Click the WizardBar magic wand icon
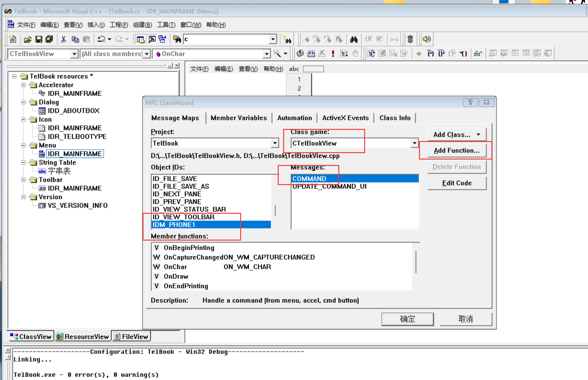The width and height of the screenshot is (588, 380). (x=277, y=54)
